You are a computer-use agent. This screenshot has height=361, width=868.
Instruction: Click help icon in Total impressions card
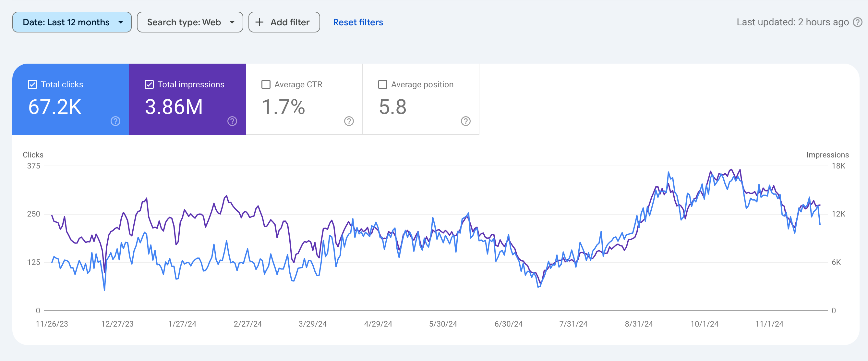(x=232, y=121)
